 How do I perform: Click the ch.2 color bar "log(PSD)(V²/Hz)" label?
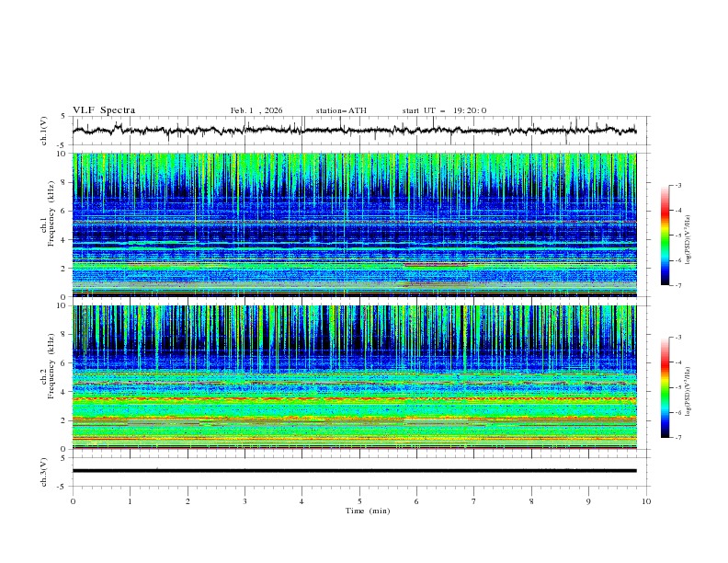coord(688,392)
